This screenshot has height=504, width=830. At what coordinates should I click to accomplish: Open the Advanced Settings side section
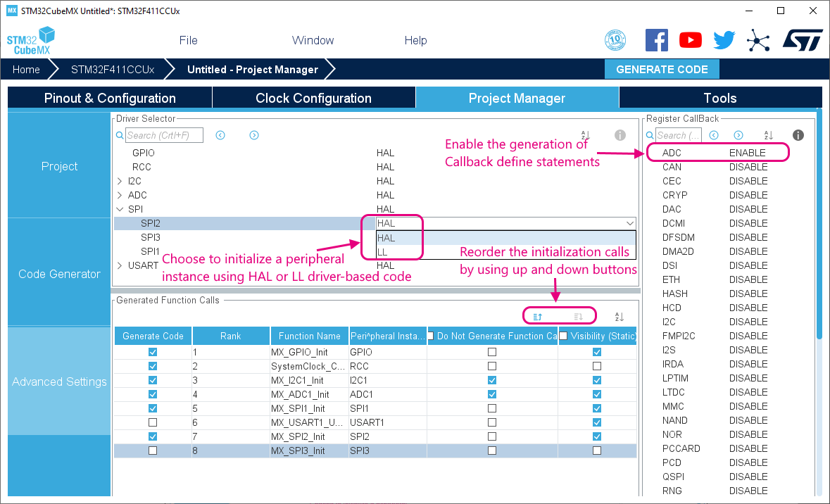59,382
